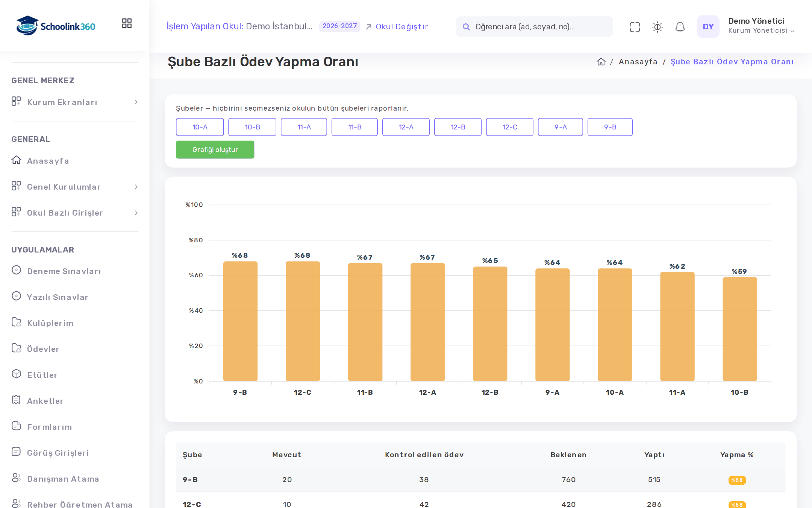
Task: Expand the Okul Bazlı Girişler menu
Action: click(75, 213)
